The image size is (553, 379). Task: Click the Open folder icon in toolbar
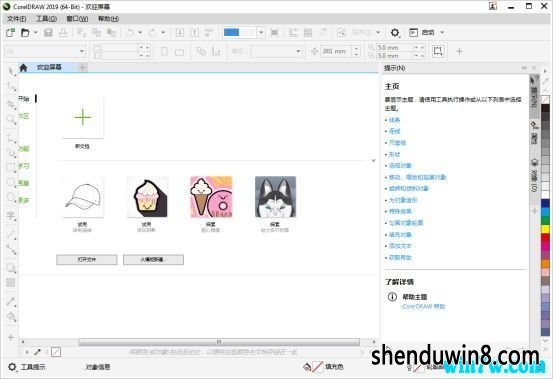pyautogui.click(x=25, y=33)
